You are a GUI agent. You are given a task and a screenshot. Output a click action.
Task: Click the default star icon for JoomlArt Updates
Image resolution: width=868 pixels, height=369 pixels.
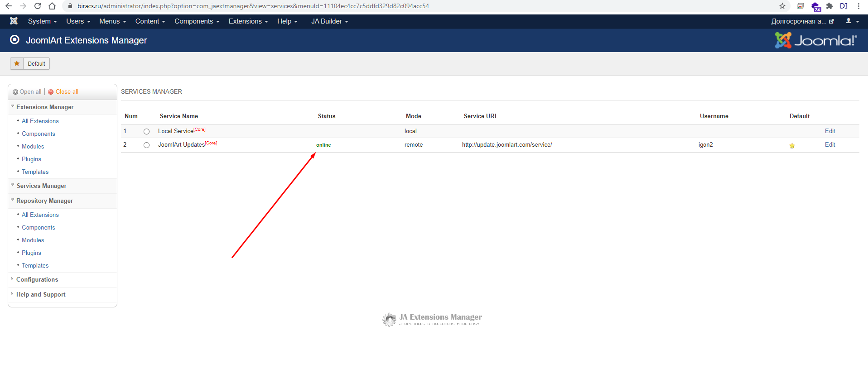pos(792,145)
